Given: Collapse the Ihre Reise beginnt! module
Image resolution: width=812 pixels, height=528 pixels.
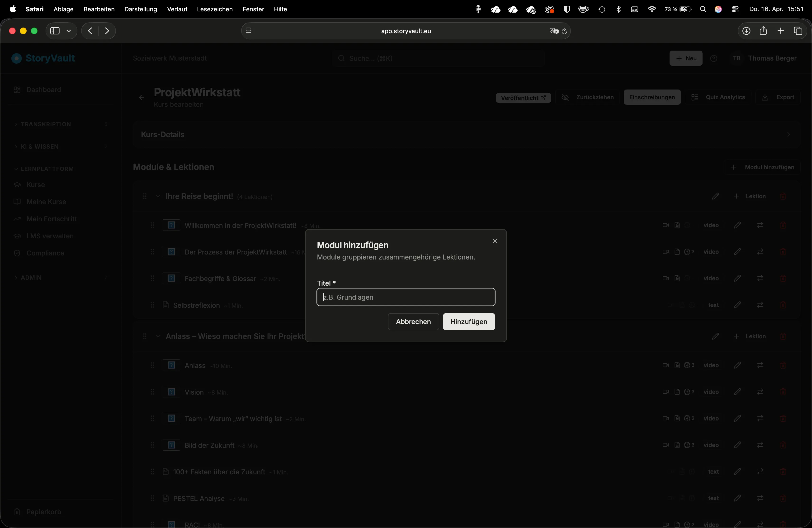Looking at the screenshot, I should tap(158, 196).
